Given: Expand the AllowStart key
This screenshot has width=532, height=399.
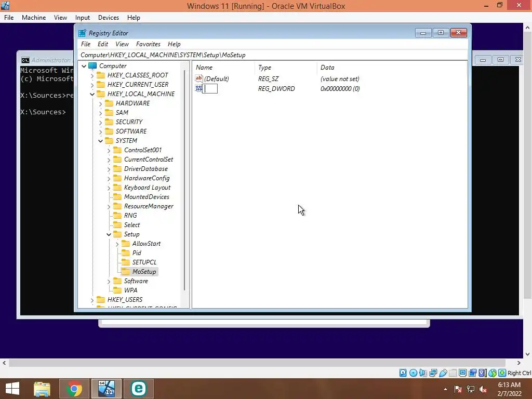Looking at the screenshot, I should [x=117, y=244].
